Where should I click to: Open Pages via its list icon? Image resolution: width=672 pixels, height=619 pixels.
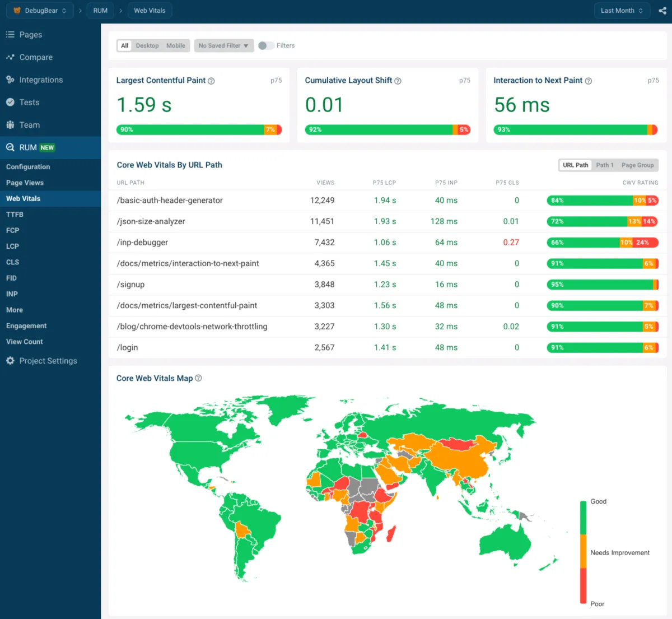pyautogui.click(x=10, y=35)
